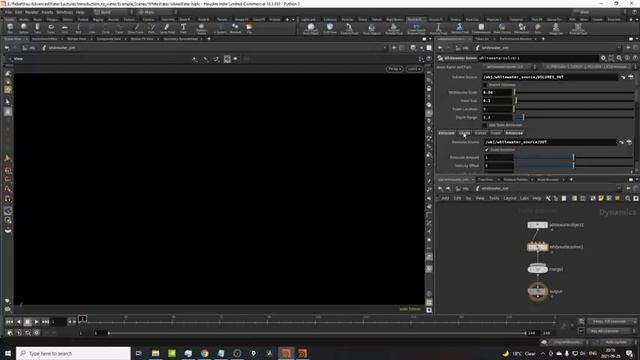Viewport: 640px width, 360px height.
Task: Open File Explorer from taskbar
Action: [x=156, y=353]
